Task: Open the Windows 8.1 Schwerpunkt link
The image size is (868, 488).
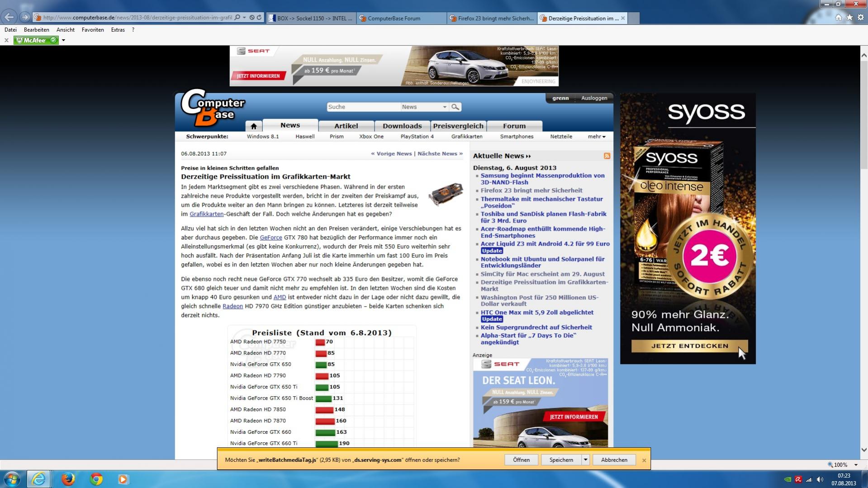Action: [x=263, y=137]
